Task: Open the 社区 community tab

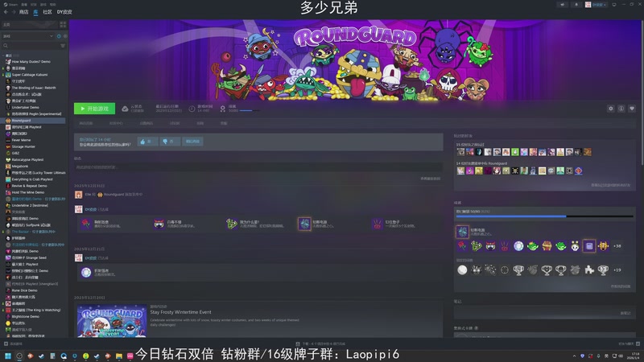Action: (47, 12)
